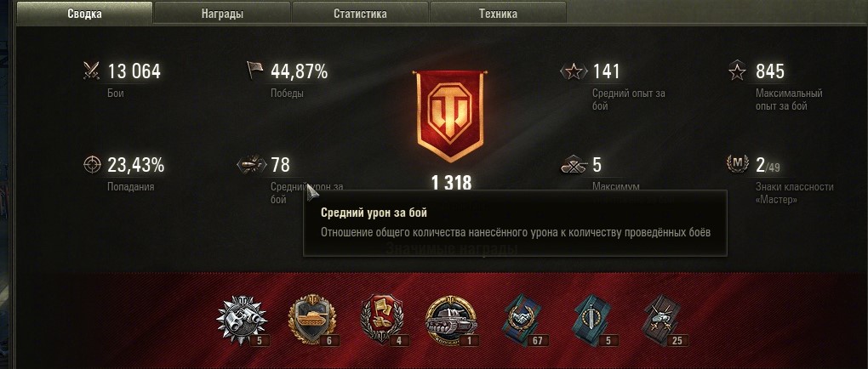
Task: Click the maximum experience star icon
Action: coord(737,71)
